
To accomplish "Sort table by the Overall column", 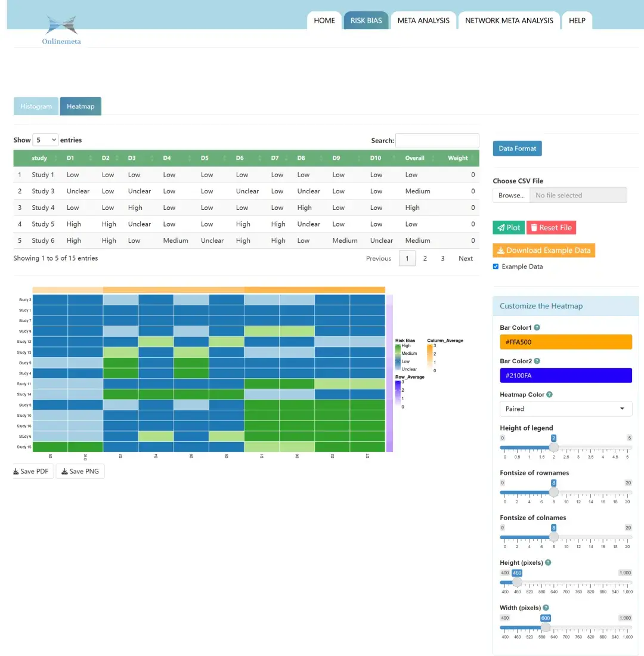I will tap(419, 158).
